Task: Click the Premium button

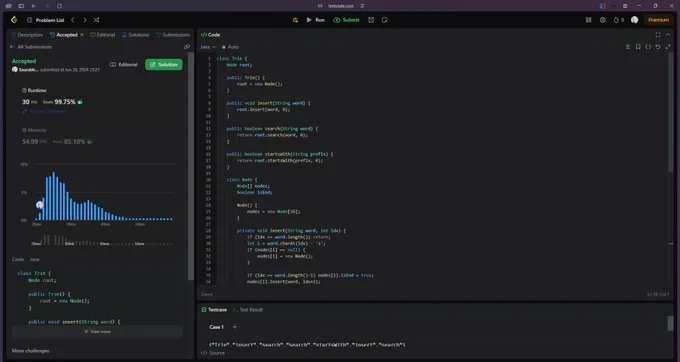Action: [x=658, y=20]
